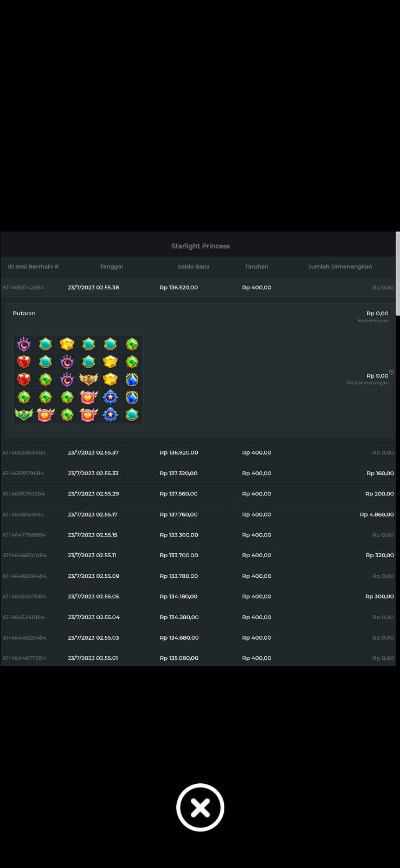Image resolution: width=400 pixels, height=868 pixels.
Task: Expand session 6114651979684 details
Action: pyautogui.click(x=198, y=473)
